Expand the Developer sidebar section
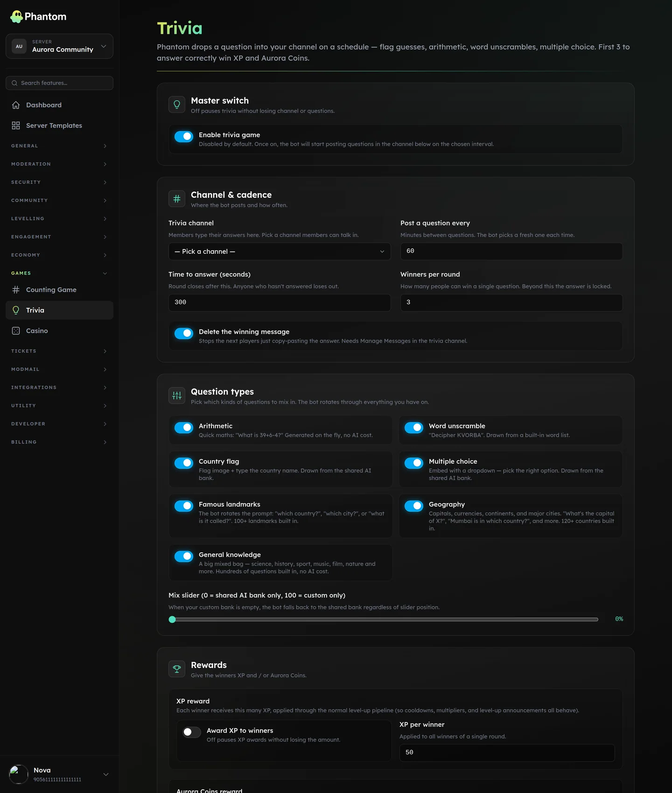The height and width of the screenshot is (793, 672). (x=59, y=424)
